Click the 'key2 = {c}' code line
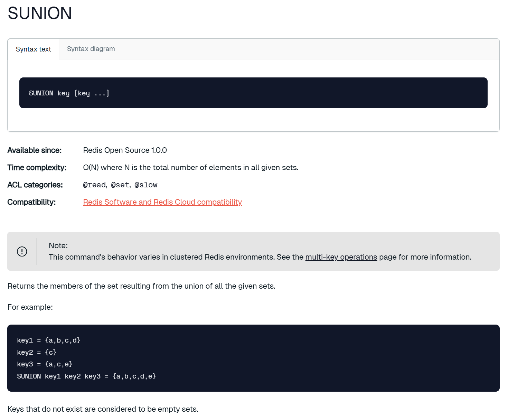 tap(37, 352)
